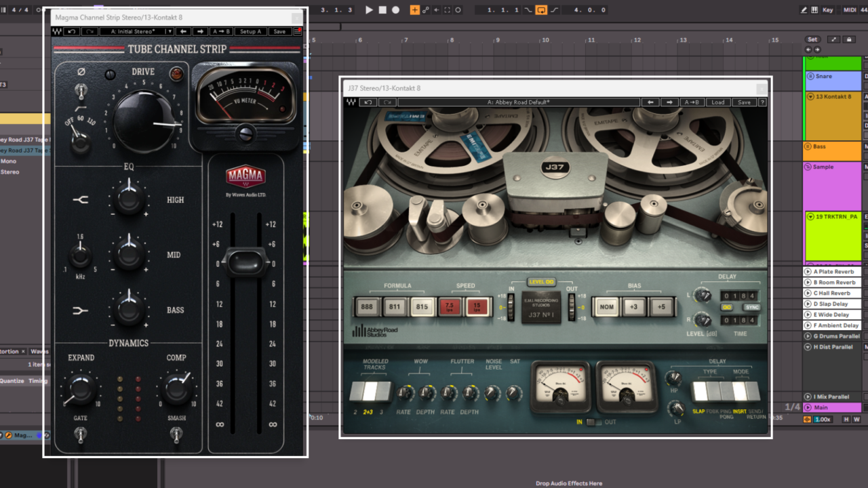Set the Magma high-pass filter OFF/60/110 selector

point(81,140)
